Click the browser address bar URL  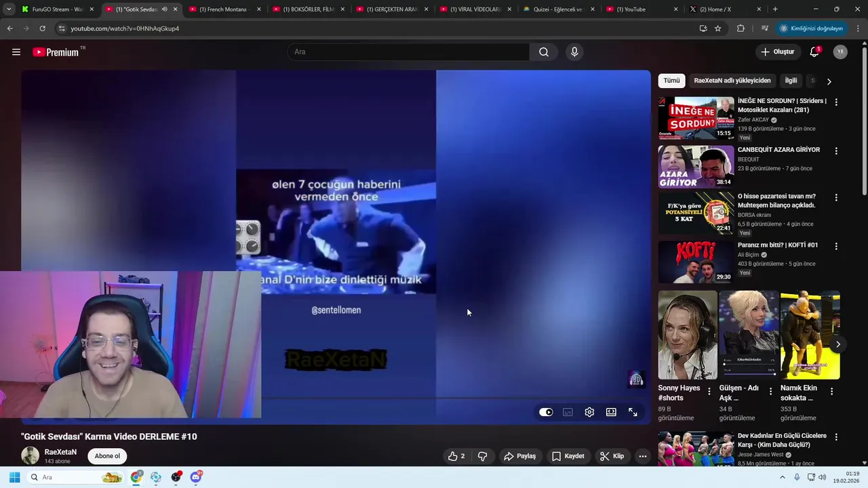(125, 28)
